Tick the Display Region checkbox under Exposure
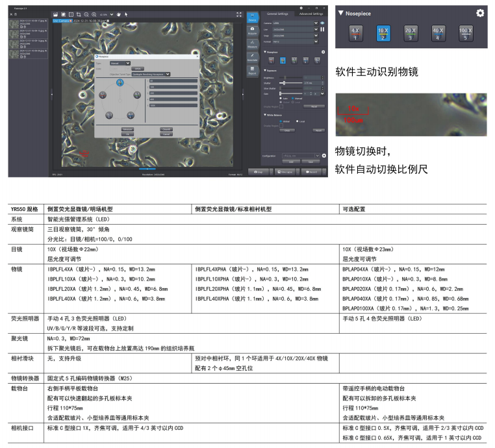The width and height of the screenshot is (495, 448). [x=281, y=106]
